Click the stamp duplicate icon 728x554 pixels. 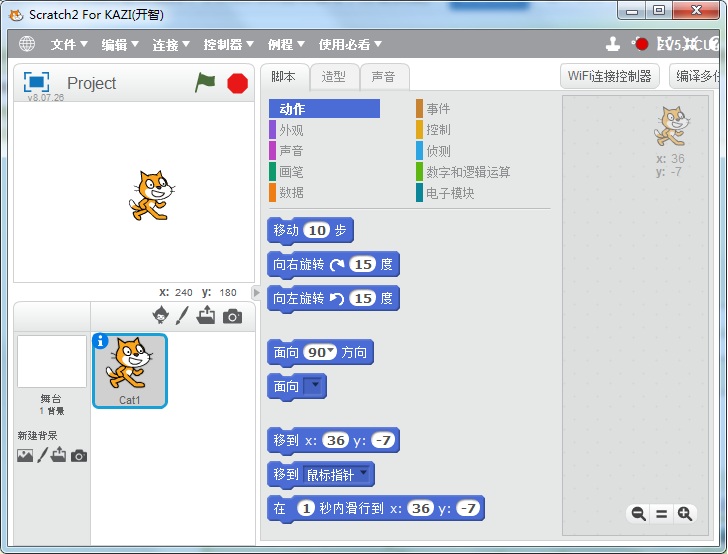[x=613, y=44]
